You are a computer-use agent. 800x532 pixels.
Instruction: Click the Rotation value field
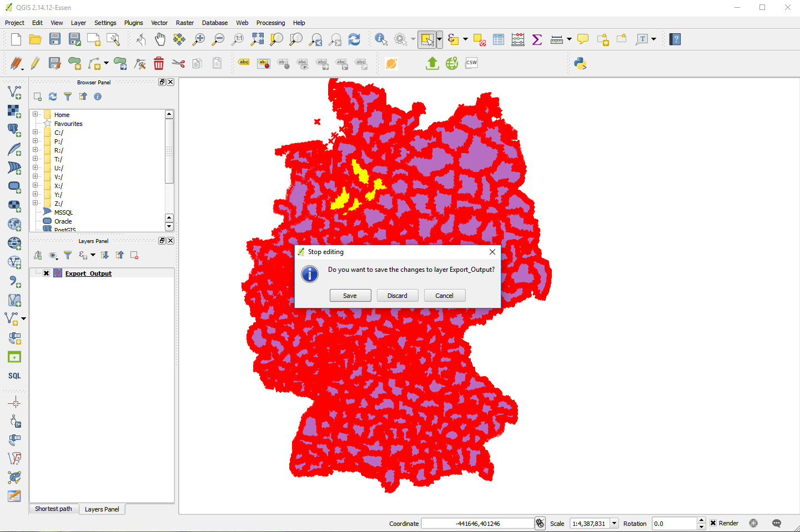pyautogui.click(x=674, y=523)
